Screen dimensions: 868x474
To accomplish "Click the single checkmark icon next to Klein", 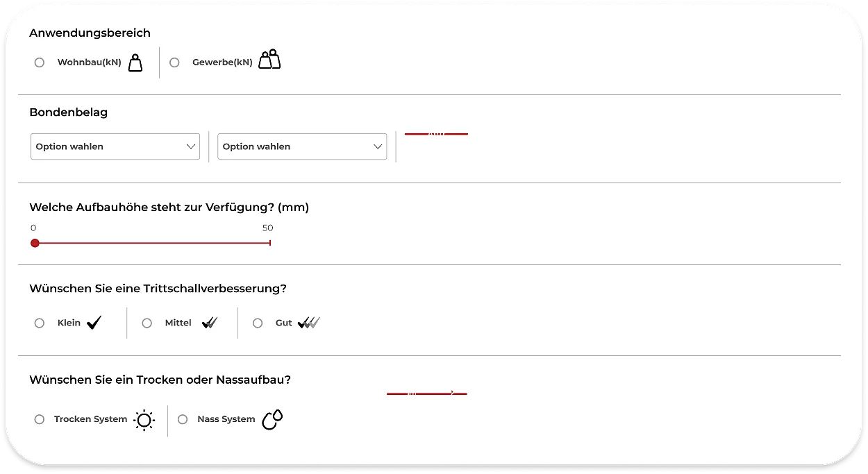I will click(94, 323).
